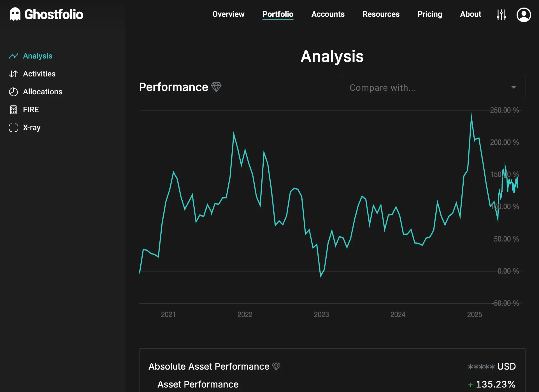Open the Pricing page link
This screenshot has width=539, height=392.
pyautogui.click(x=429, y=14)
